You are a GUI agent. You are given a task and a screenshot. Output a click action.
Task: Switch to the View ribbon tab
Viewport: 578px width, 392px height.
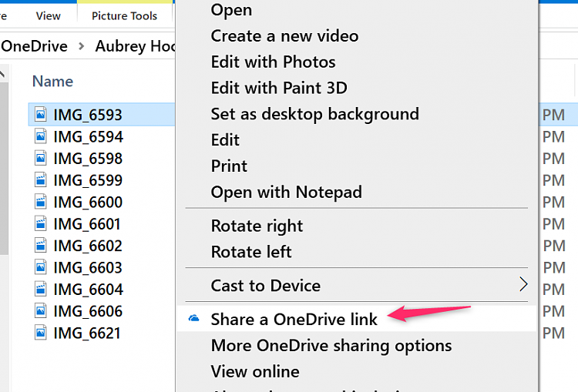(x=49, y=15)
